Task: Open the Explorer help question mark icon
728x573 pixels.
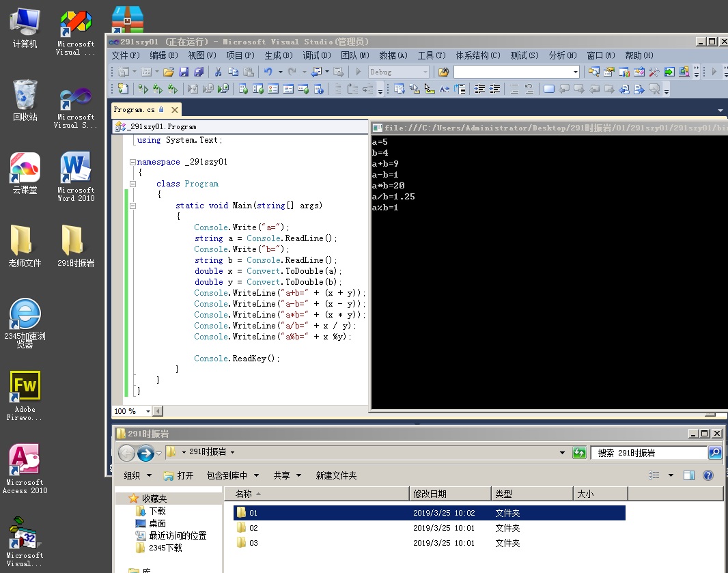Action: pyautogui.click(x=708, y=475)
